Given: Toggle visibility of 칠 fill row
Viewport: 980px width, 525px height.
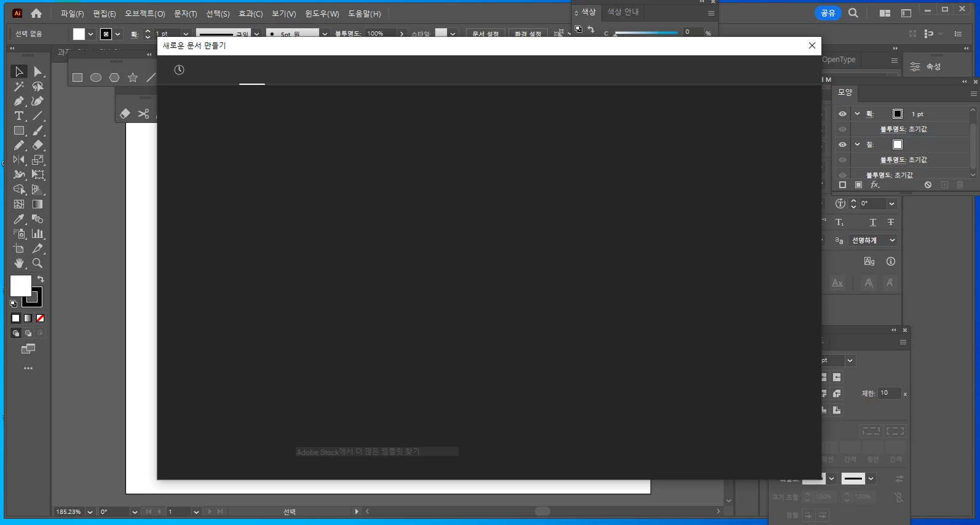Looking at the screenshot, I should pyautogui.click(x=842, y=144).
